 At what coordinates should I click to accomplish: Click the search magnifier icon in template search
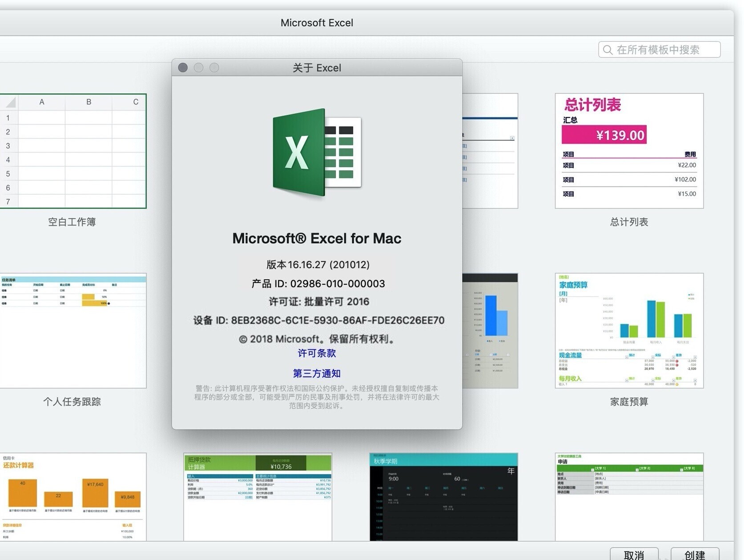tap(608, 50)
